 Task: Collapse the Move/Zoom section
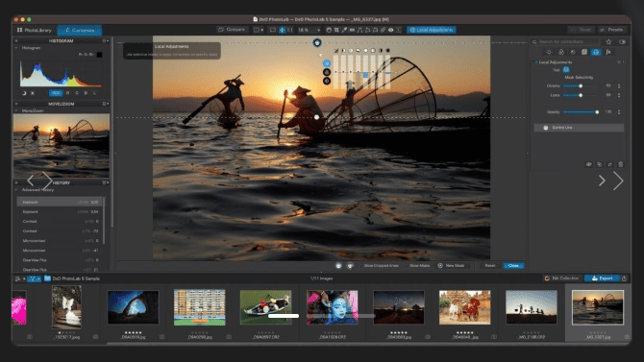tap(16, 110)
